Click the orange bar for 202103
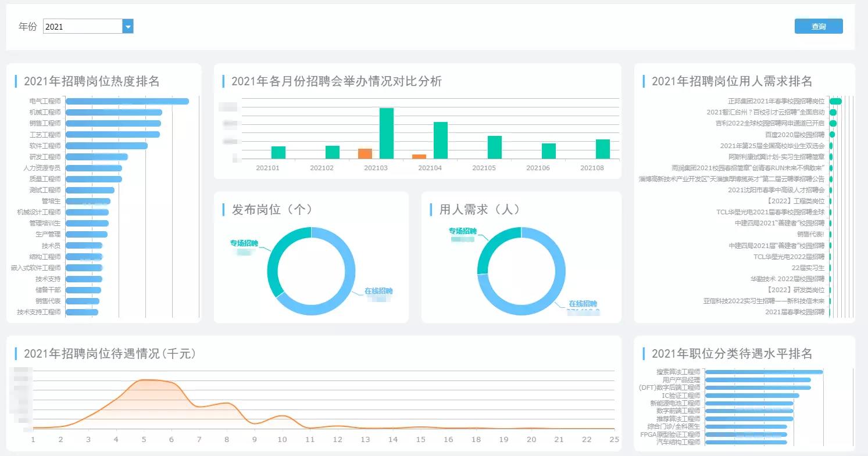Viewport: 868px width, 456px height. click(x=365, y=153)
